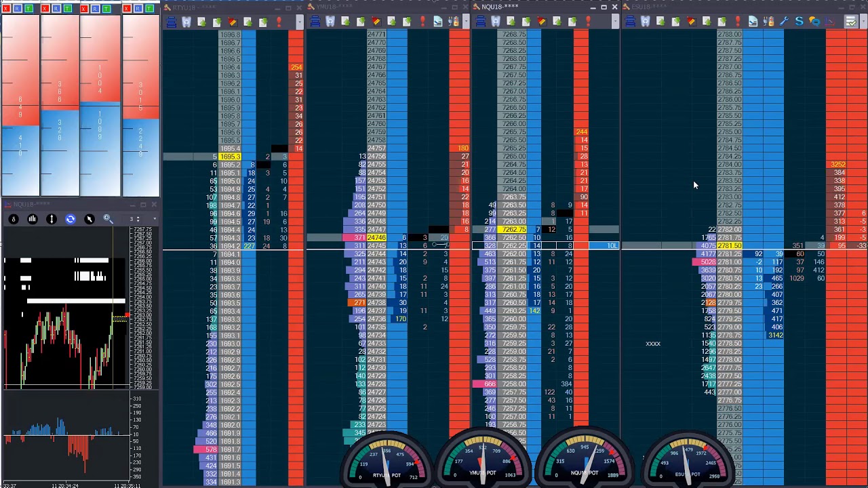This screenshot has height=488, width=868.
Task: Click the red exclamation icon in RTYU18 toolbar
Action: [x=279, y=22]
